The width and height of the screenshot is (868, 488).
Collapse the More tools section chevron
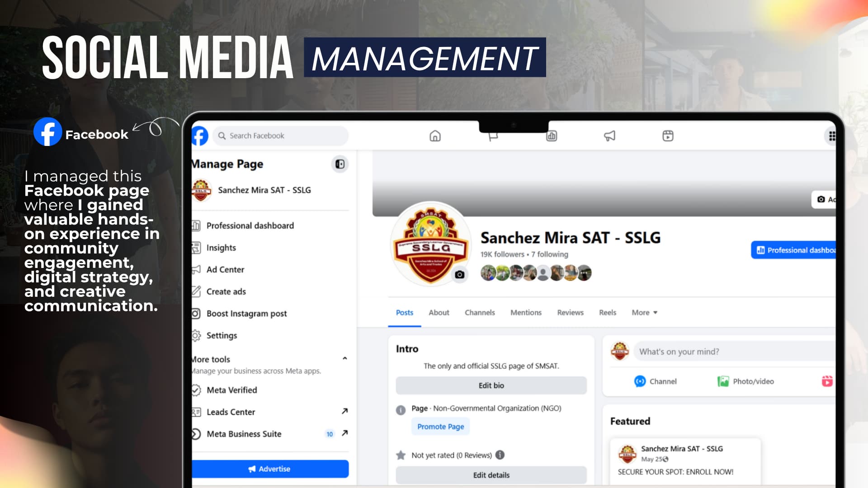pos(345,358)
